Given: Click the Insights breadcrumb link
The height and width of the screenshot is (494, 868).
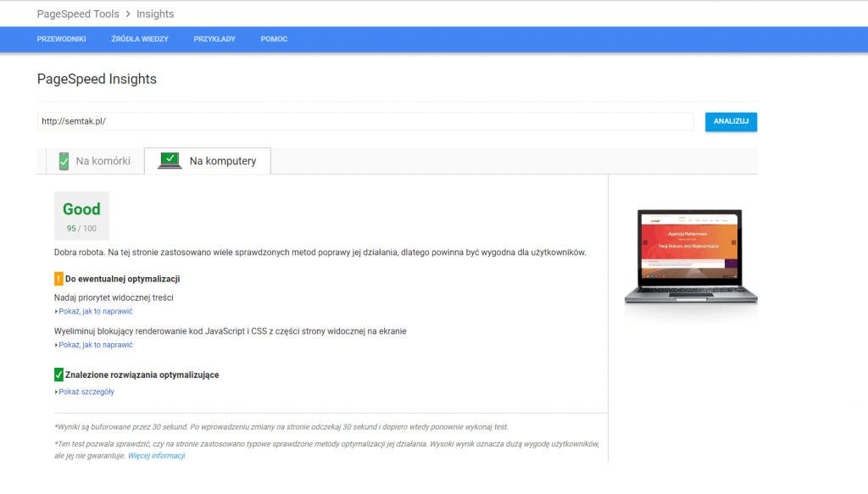Looking at the screenshot, I should (155, 14).
